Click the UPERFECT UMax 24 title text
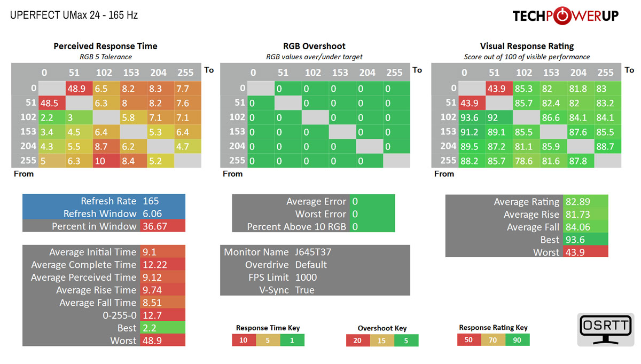 [x=74, y=15]
